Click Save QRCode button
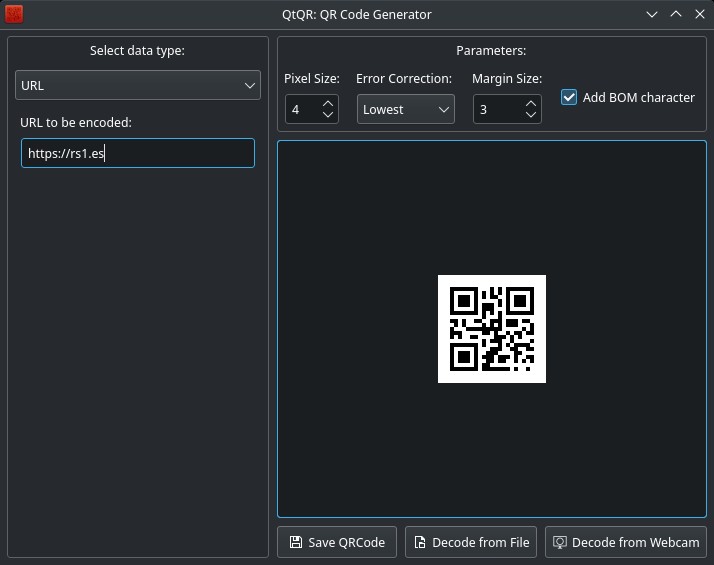 coord(337,542)
